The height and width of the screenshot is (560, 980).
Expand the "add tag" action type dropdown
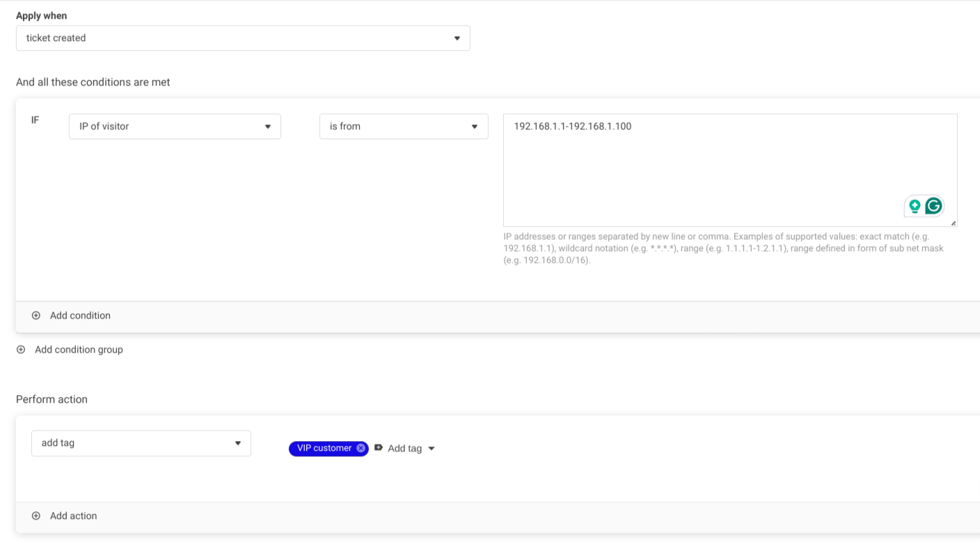click(141, 443)
